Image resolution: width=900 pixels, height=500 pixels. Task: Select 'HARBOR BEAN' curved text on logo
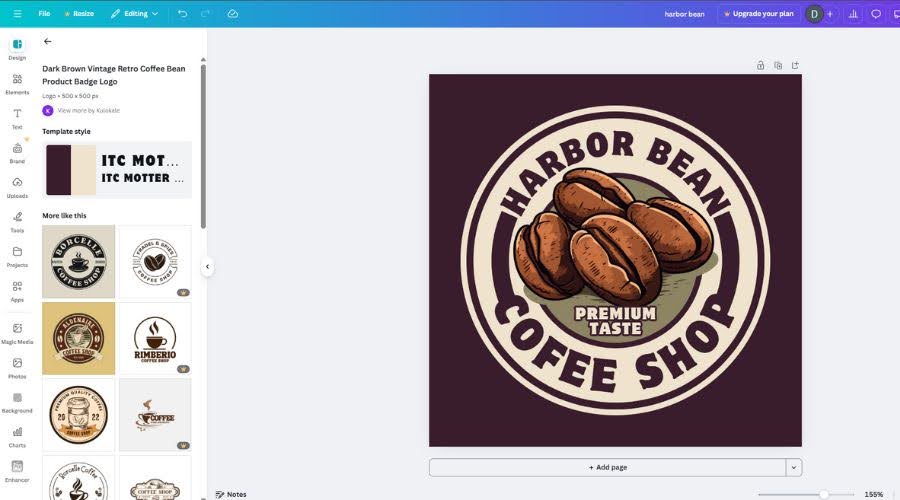(x=614, y=172)
